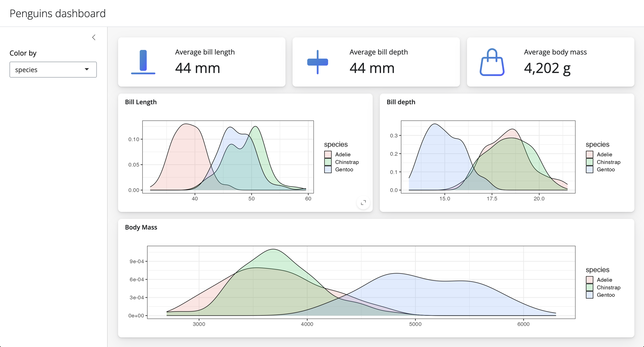Click the Adelie legend swatch in Bill Length
Screen dimensions: 644x347
(x=328, y=154)
